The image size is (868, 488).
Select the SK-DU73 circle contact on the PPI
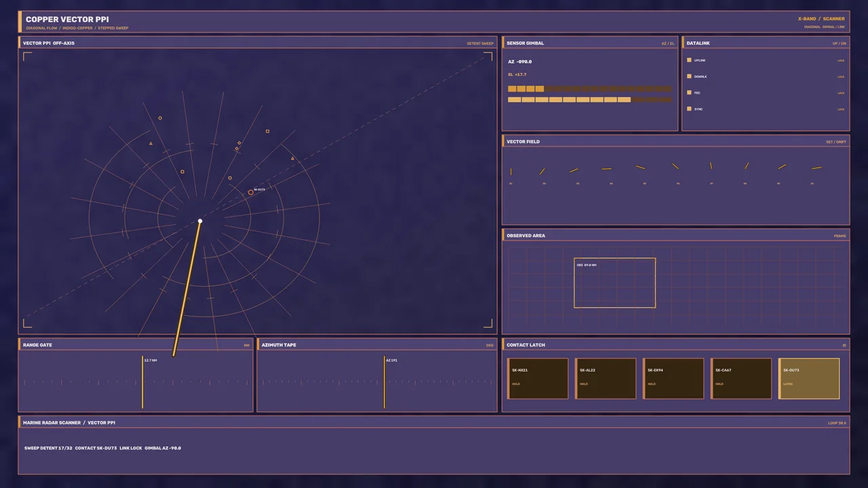pos(251,192)
